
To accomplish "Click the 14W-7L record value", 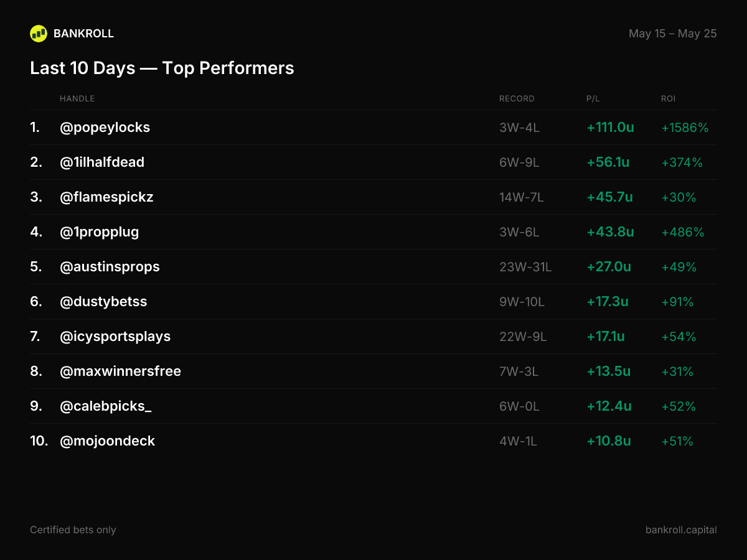I will (x=522, y=197).
